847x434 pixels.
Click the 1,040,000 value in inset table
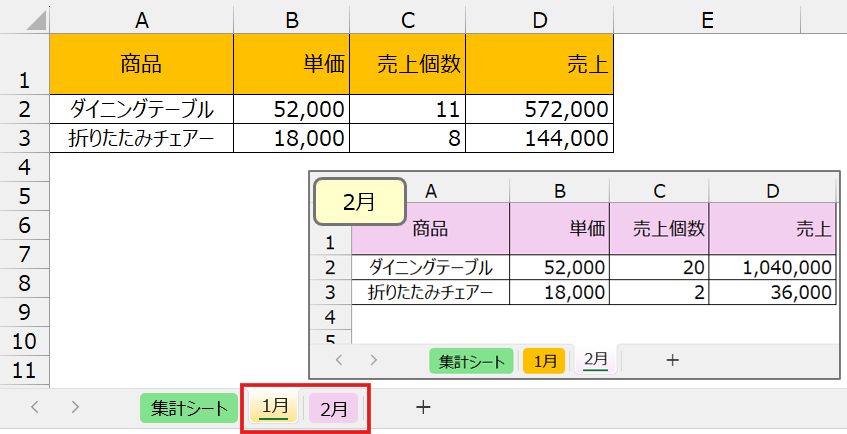pyautogui.click(x=773, y=267)
